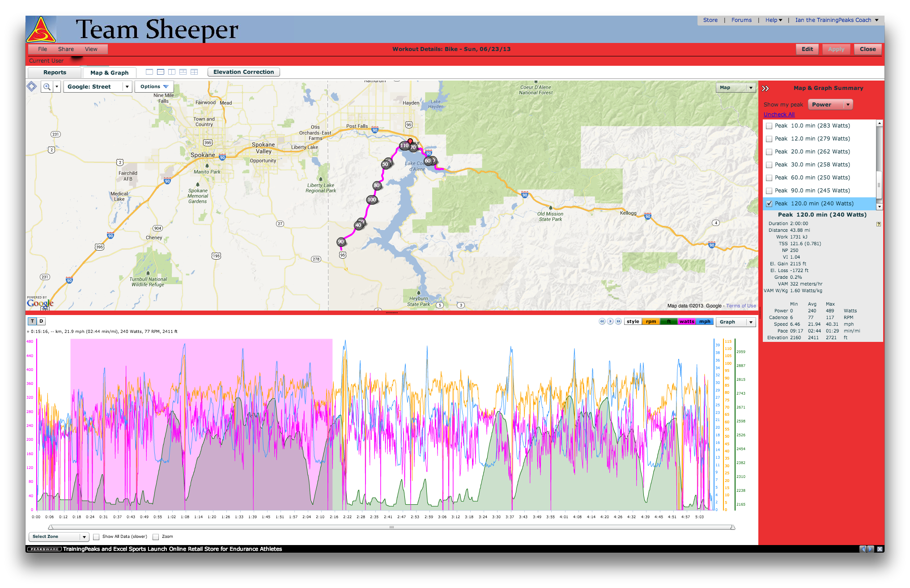Toggle the magenta watts series swatch

[x=686, y=322]
